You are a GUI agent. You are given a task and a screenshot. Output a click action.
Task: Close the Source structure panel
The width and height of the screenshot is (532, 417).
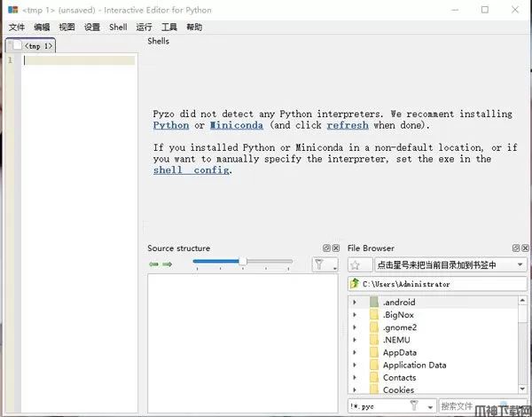click(x=334, y=248)
